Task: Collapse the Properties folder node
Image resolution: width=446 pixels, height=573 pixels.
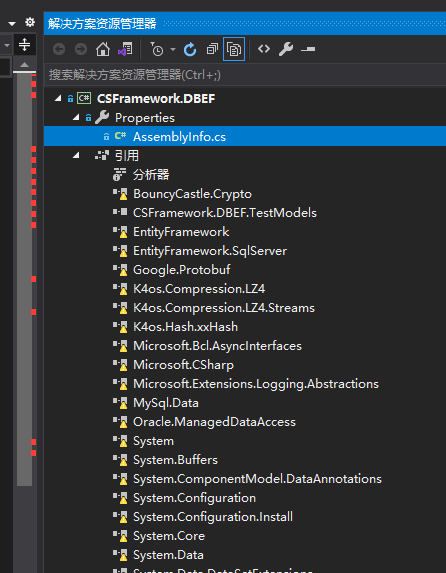Action: (76, 117)
